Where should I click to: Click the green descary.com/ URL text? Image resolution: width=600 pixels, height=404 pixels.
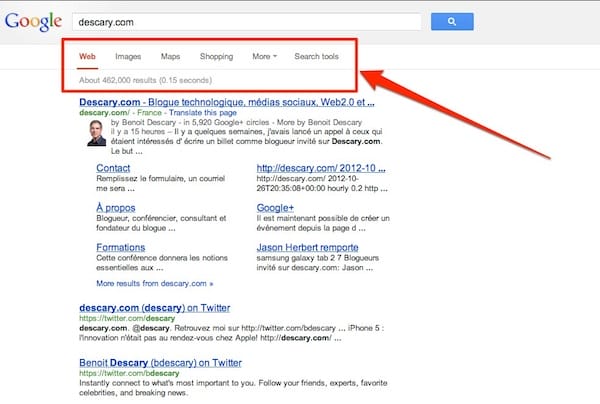pos(104,112)
